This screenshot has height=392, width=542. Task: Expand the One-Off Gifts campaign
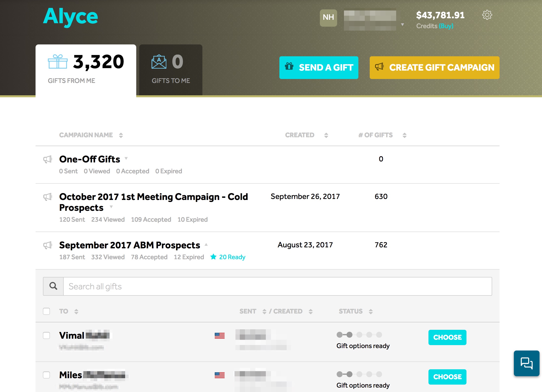pyautogui.click(x=126, y=158)
